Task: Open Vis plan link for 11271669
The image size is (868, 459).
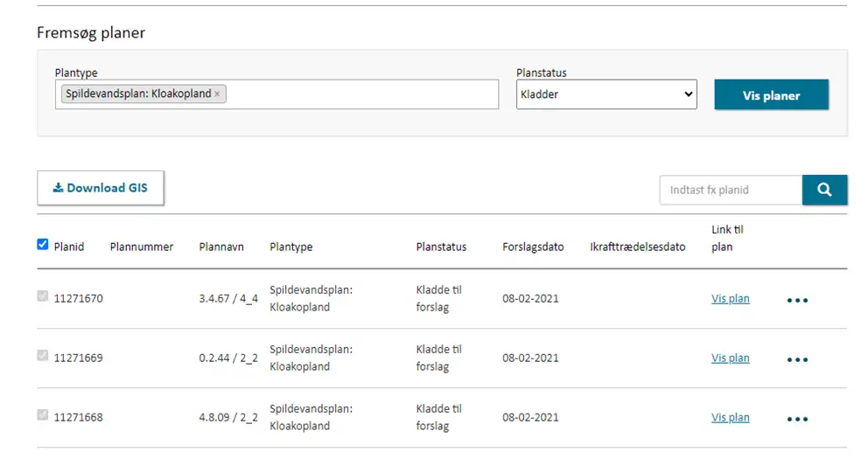Action: coord(730,358)
